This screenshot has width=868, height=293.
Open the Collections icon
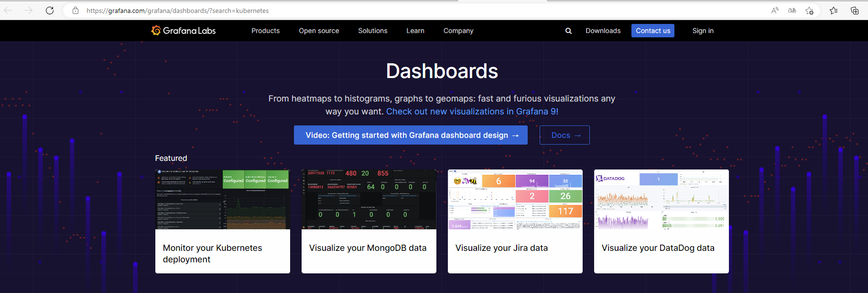[855, 11]
